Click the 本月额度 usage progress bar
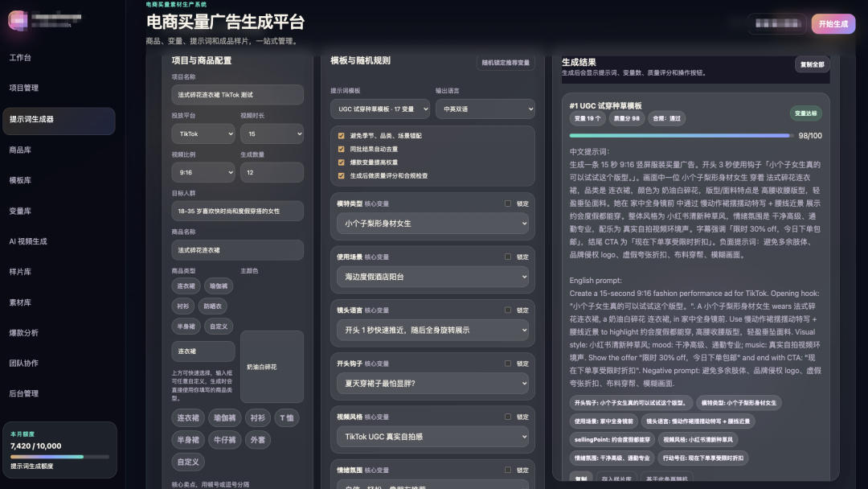Screen dimensions: 868x489 tap(59, 457)
